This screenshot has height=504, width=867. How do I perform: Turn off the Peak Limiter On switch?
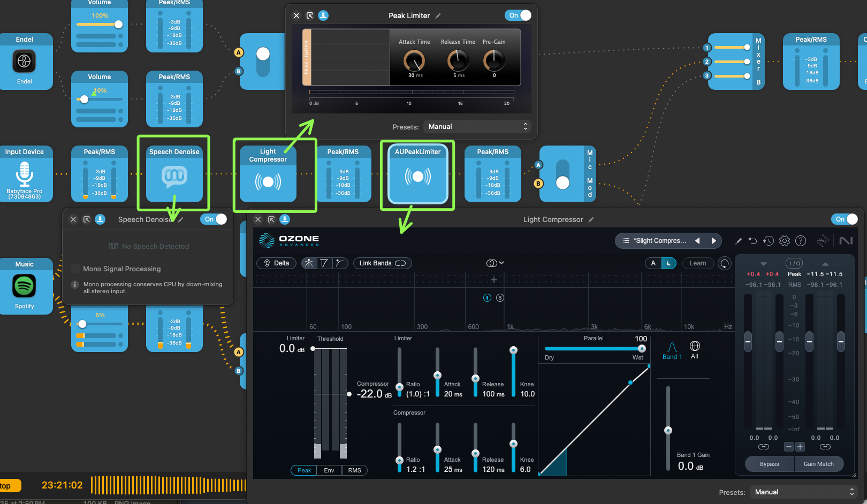(x=518, y=16)
